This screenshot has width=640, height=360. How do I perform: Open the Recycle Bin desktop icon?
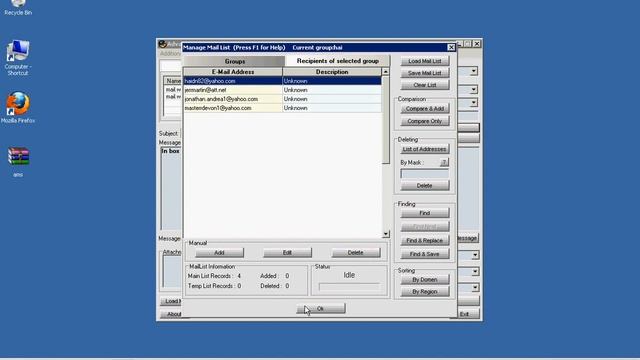coord(18,7)
